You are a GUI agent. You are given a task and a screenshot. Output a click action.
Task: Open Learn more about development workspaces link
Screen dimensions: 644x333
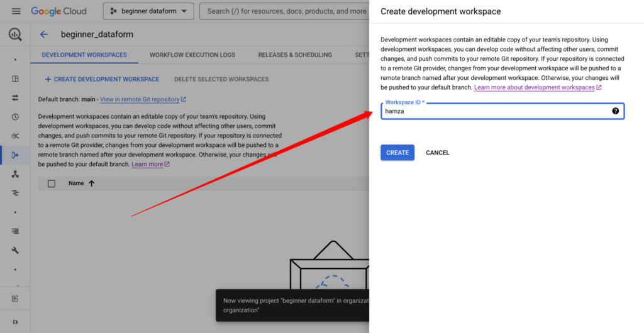coord(535,87)
